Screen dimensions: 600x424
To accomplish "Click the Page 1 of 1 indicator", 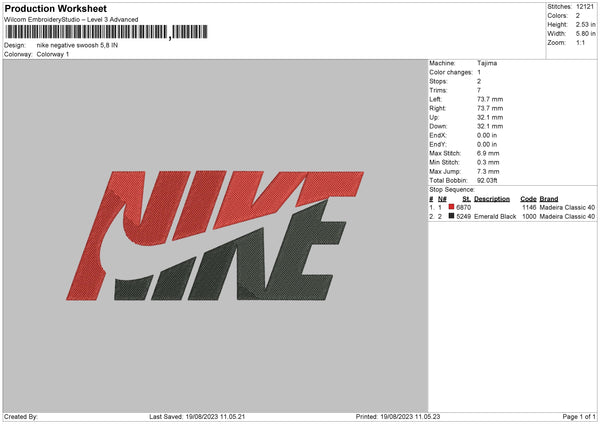I will 579,417.
